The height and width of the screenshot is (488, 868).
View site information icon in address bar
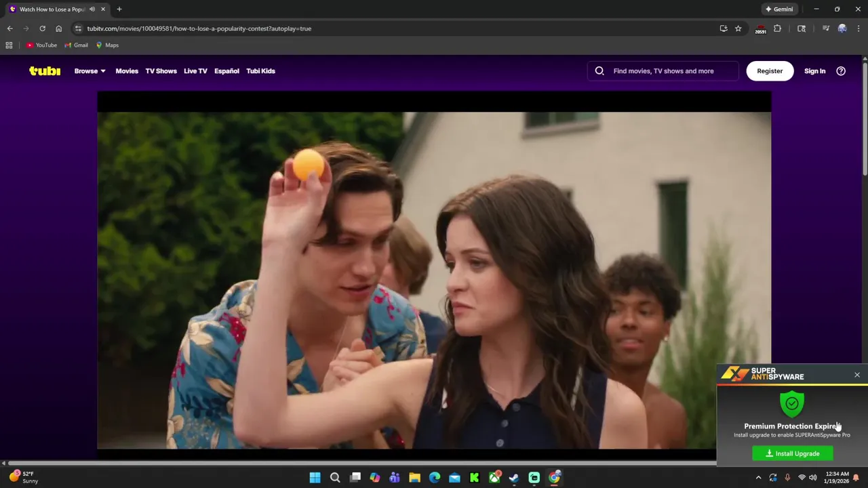click(x=78, y=28)
